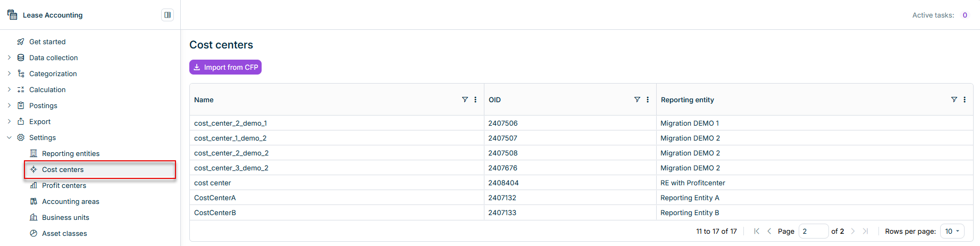This screenshot has height=246, width=980.
Task: Click the Reporting Entity B cell
Action: click(690, 212)
